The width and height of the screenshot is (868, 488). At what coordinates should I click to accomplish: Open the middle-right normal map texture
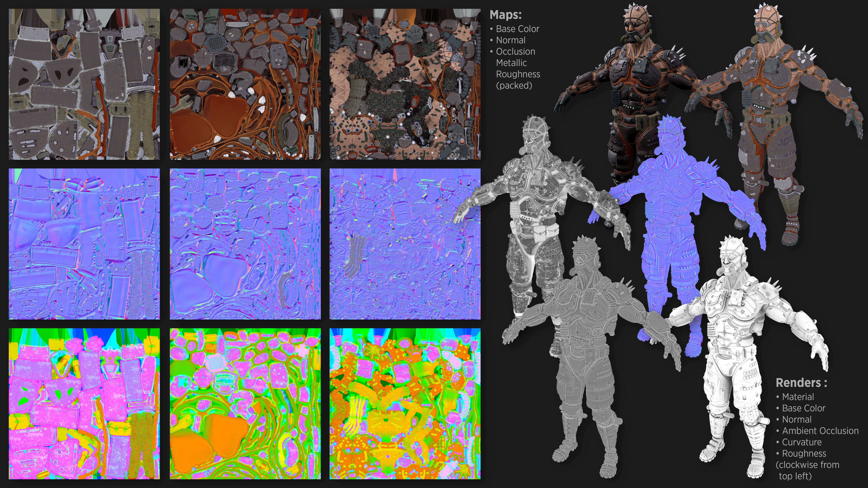pyautogui.click(x=405, y=244)
